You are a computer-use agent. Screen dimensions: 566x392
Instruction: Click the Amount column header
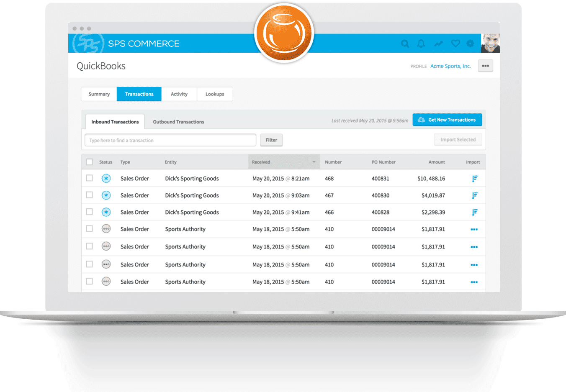[x=437, y=162]
